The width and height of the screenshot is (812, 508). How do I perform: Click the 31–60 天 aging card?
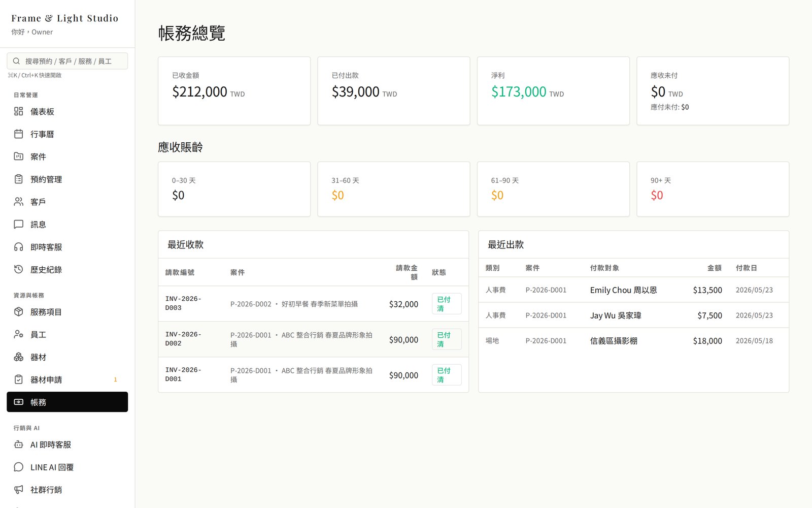pos(394,189)
